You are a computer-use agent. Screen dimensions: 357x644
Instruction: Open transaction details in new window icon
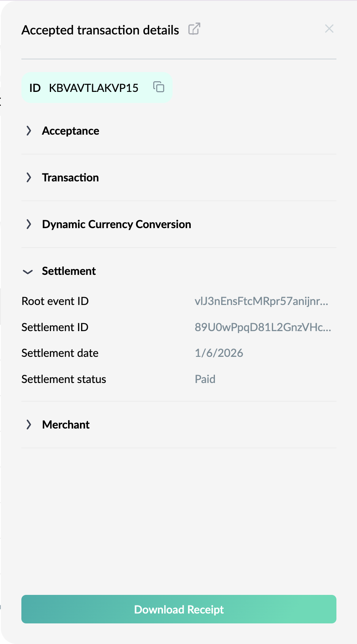pyautogui.click(x=194, y=29)
